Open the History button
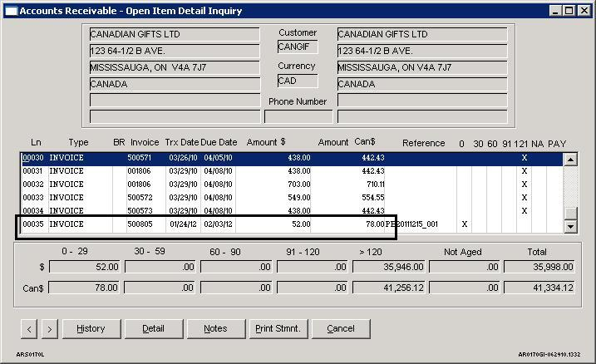This screenshot has height=364, width=596. [91, 329]
